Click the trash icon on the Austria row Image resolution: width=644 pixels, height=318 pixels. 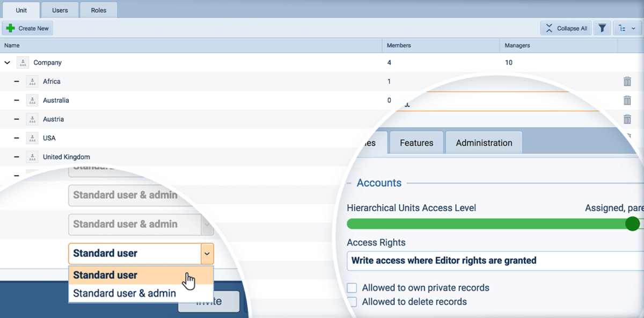628,119
